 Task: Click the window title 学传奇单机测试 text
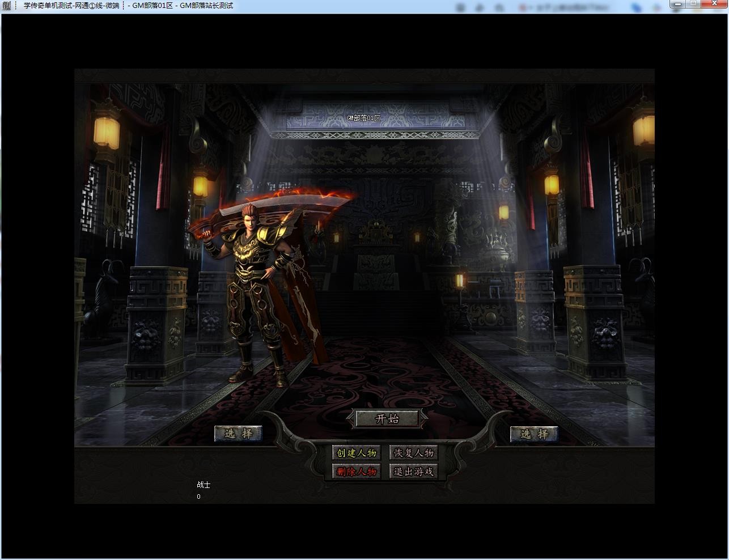point(49,6)
